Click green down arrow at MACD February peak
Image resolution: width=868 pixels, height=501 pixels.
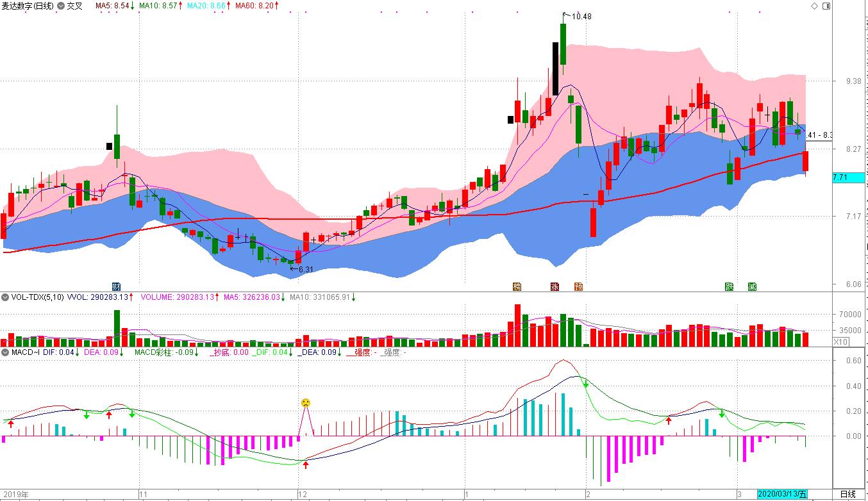[585, 383]
